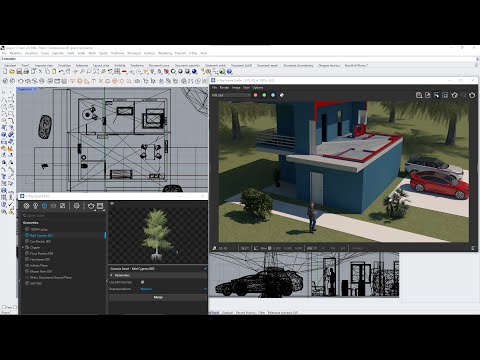Click the Search Scene field in Asset Editor

pyautogui.click(x=63, y=216)
